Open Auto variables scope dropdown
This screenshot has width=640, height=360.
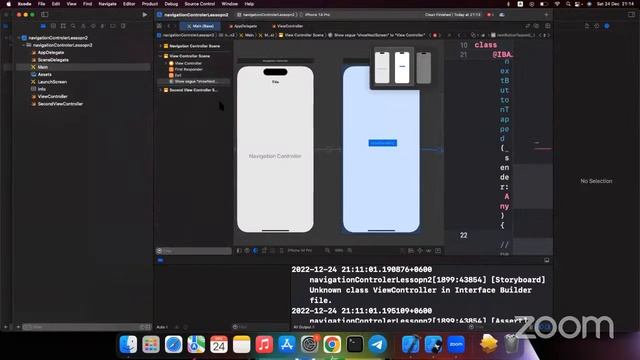pyautogui.click(x=163, y=327)
